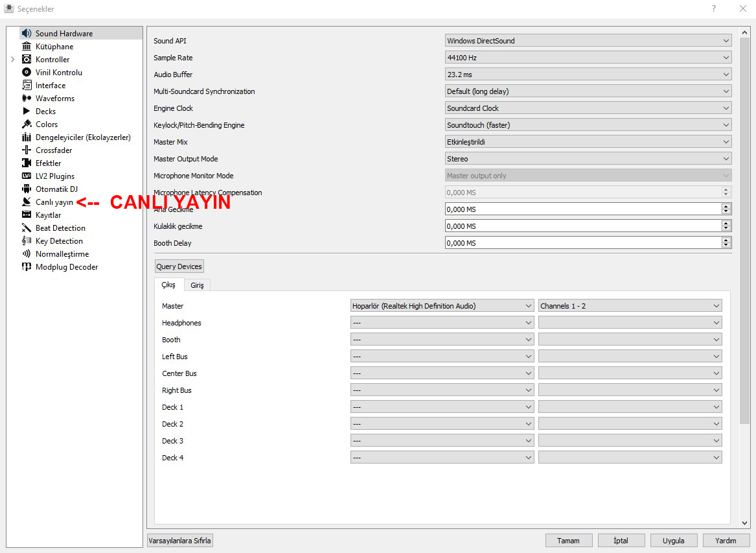Click the Booth Delay input field
The height and width of the screenshot is (553, 756).
coord(583,243)
